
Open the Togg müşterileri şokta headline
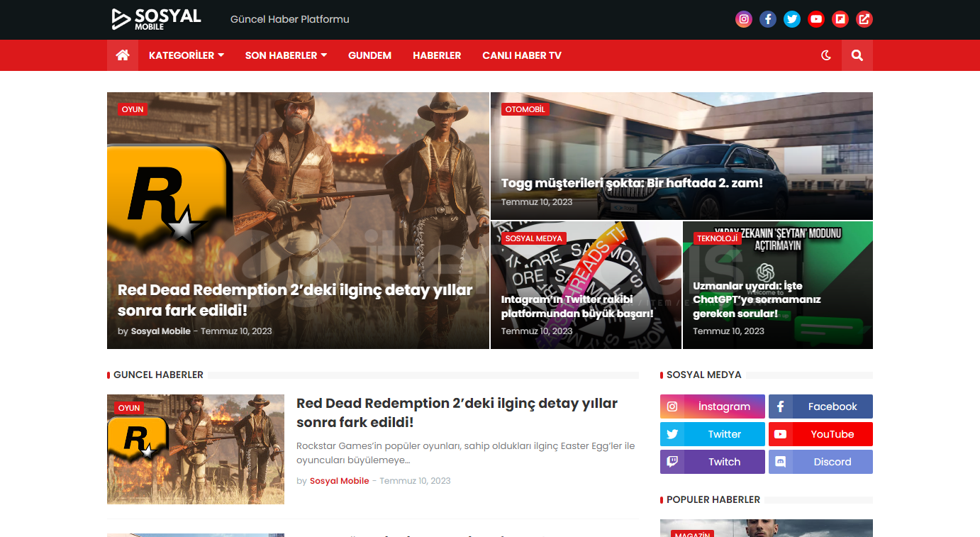632,183
